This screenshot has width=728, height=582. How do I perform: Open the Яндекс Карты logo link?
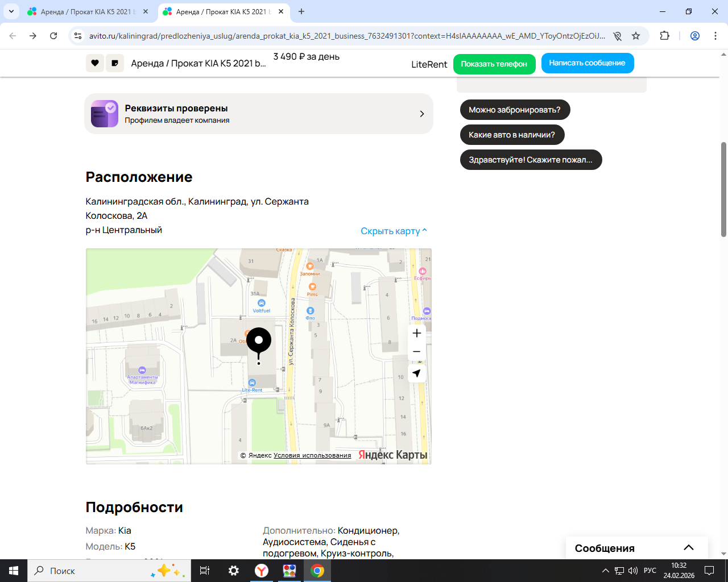(393, 455)
